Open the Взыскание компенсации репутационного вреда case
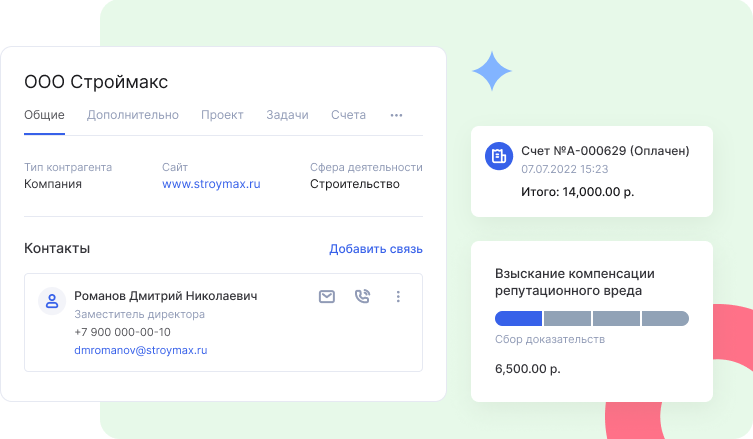The width and height of the screenshot is (753, 439). 575,282
